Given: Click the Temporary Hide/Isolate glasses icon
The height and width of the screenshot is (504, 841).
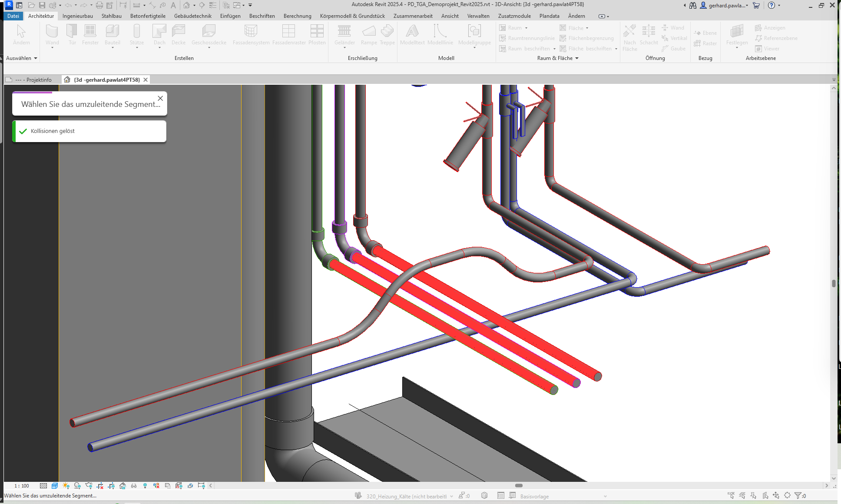Looking at the screenshot, I should 134,486.
